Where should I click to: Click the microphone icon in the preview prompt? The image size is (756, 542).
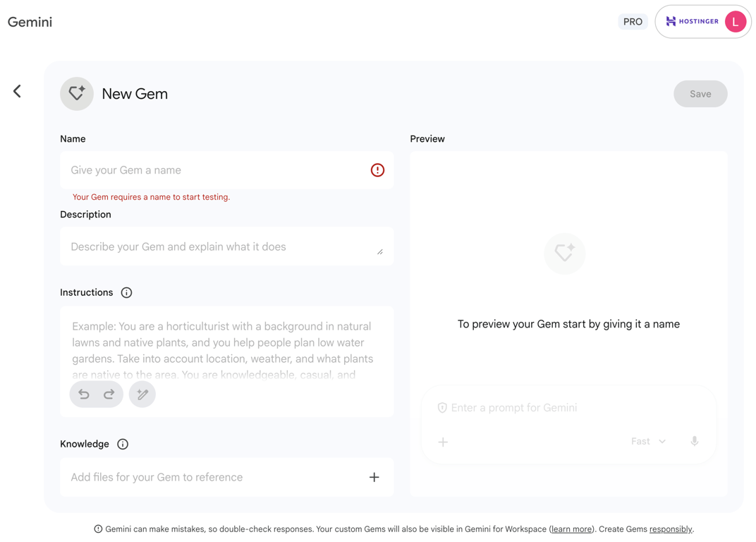coord(694,441)
